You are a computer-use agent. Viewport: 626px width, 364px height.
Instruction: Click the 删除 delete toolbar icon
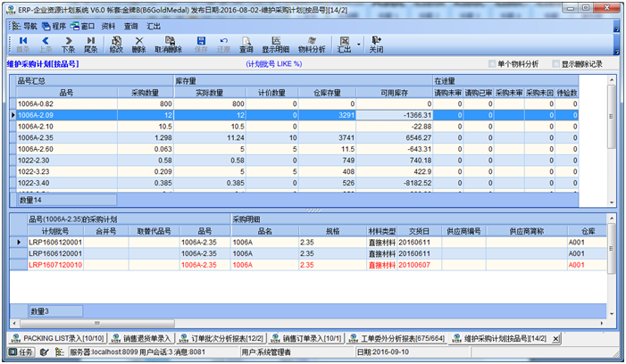point(139,45)
